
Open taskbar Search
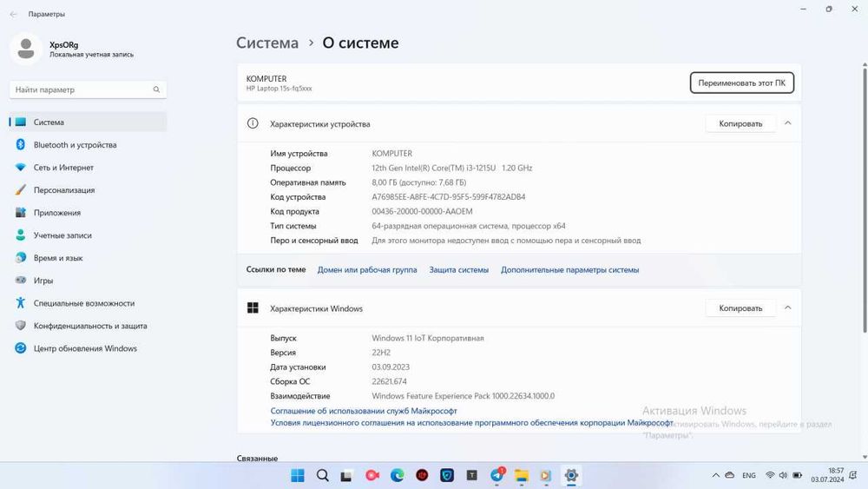coord(323,475)
